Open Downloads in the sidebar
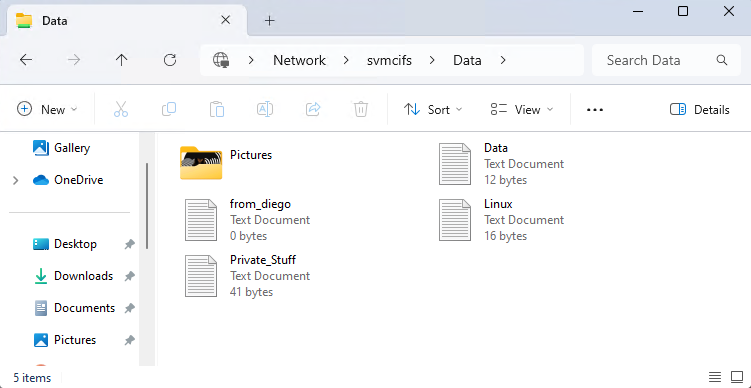Screen dimensions: 751x388 pos(73,276)
